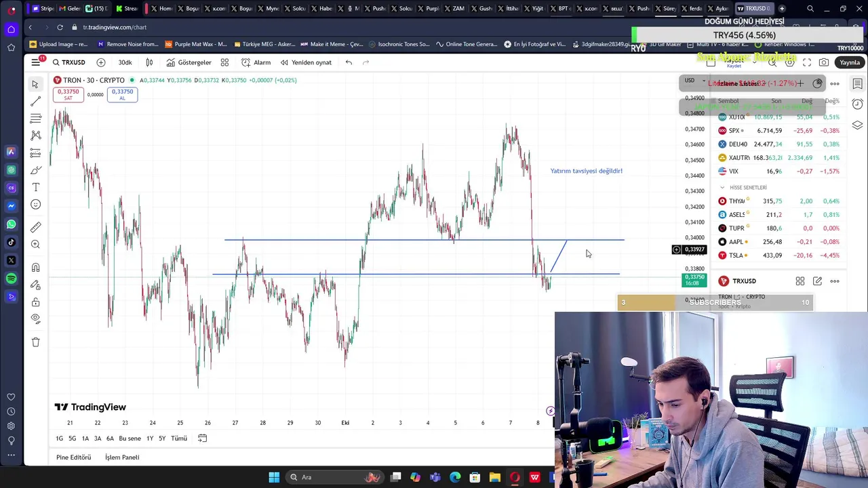Undo the last chart action

[349, 62]
